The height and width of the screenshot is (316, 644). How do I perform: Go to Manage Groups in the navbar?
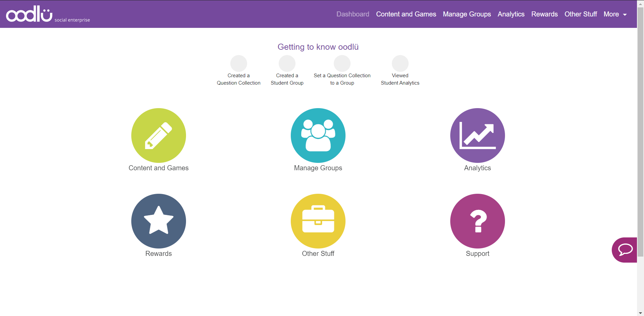coord(467,14)
